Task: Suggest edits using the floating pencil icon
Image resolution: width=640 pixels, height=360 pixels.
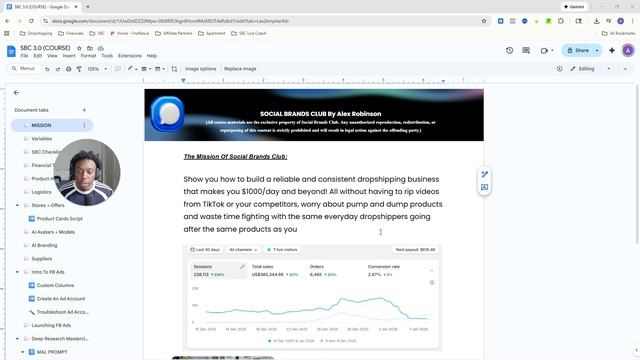Action: [x=484, y=175]
